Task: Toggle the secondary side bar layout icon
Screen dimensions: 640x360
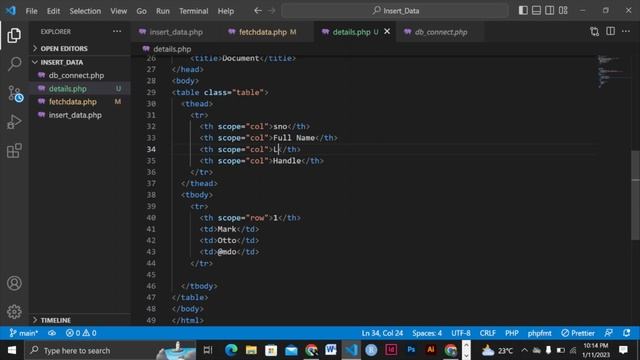Action: [550, 11]
